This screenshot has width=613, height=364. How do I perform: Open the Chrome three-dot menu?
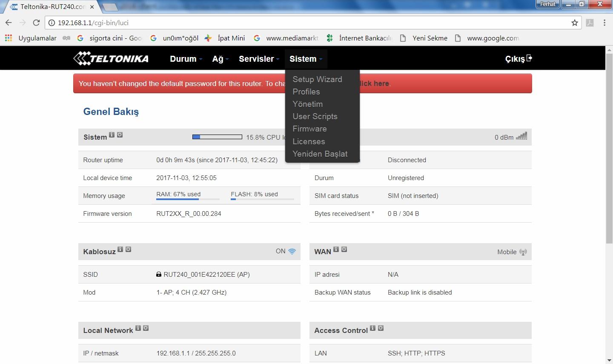(604, 23)
